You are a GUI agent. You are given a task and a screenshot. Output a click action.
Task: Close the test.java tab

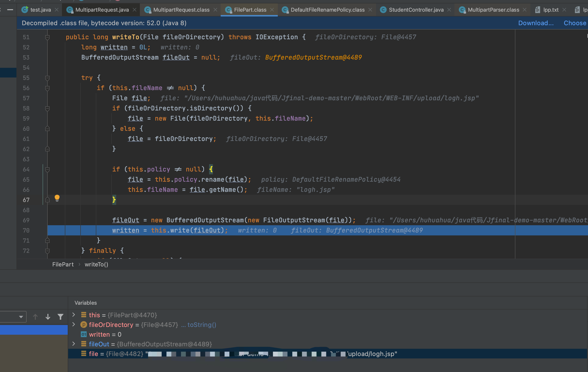click(57, 10)
